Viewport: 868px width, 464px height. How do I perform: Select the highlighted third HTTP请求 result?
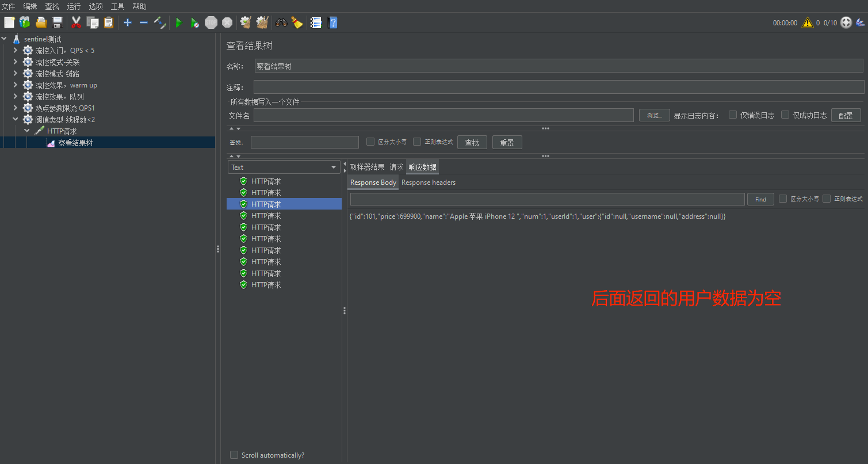point(284,204)
